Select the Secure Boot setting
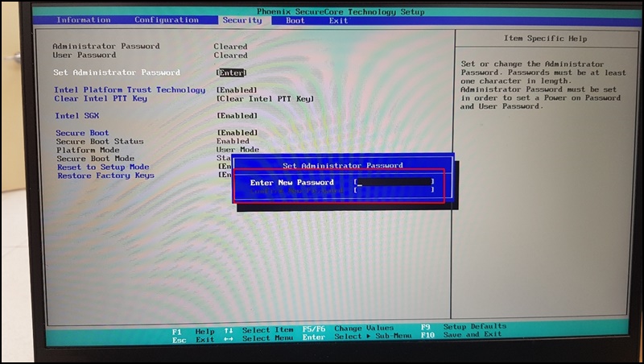This screenshot has height=364, width=644. point(82,133)
